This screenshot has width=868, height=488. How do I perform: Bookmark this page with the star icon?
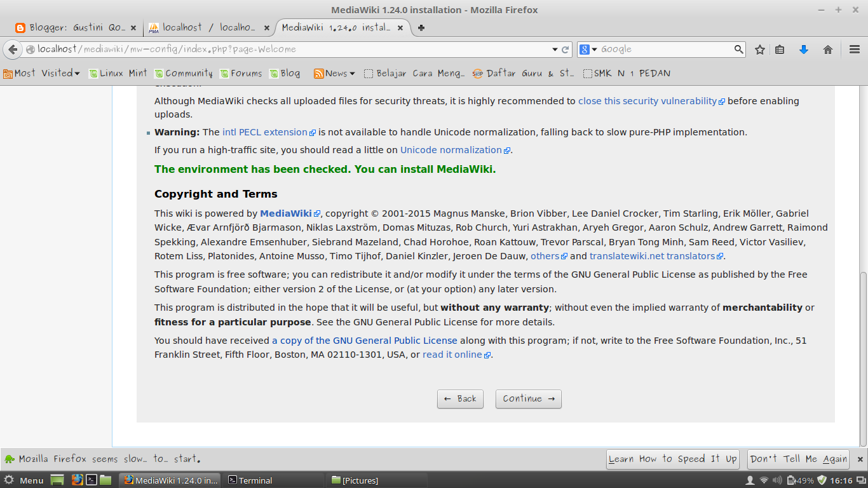(x=759, y=49)
